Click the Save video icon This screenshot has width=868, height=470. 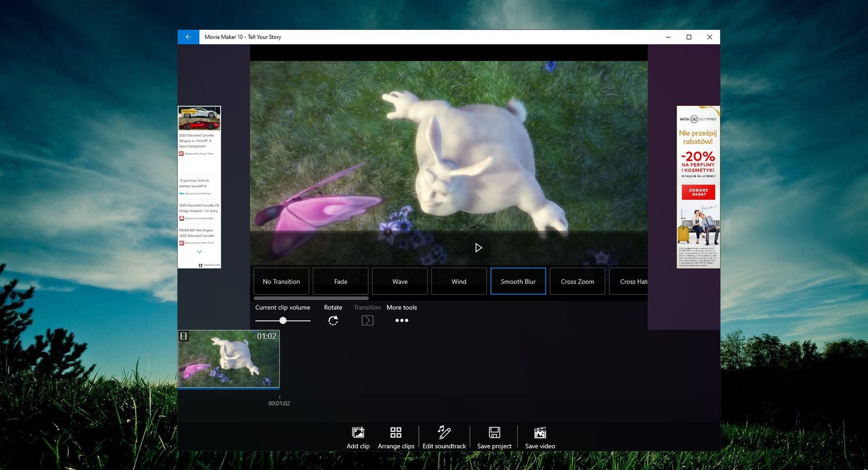pos(540,433)
